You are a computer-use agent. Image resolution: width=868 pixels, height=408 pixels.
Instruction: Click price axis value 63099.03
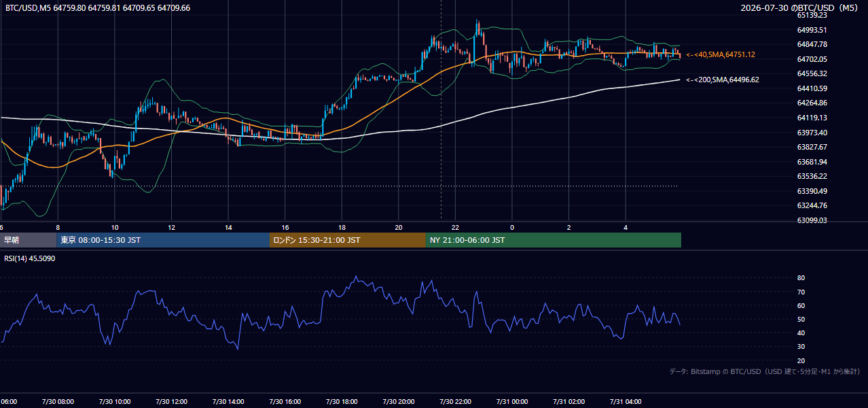[812, 220]
